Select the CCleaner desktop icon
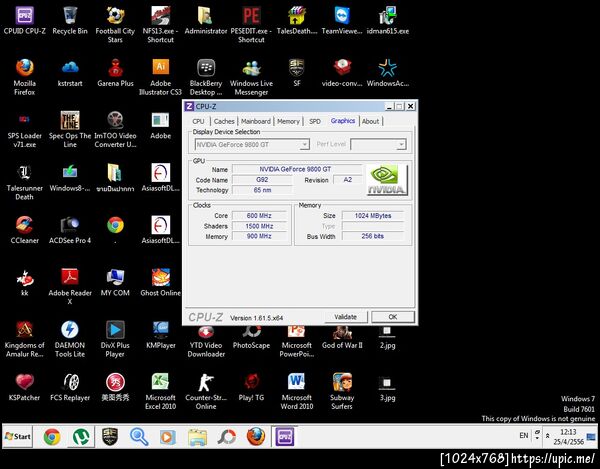The image size is (600, 469). click(x=24, y=230)
